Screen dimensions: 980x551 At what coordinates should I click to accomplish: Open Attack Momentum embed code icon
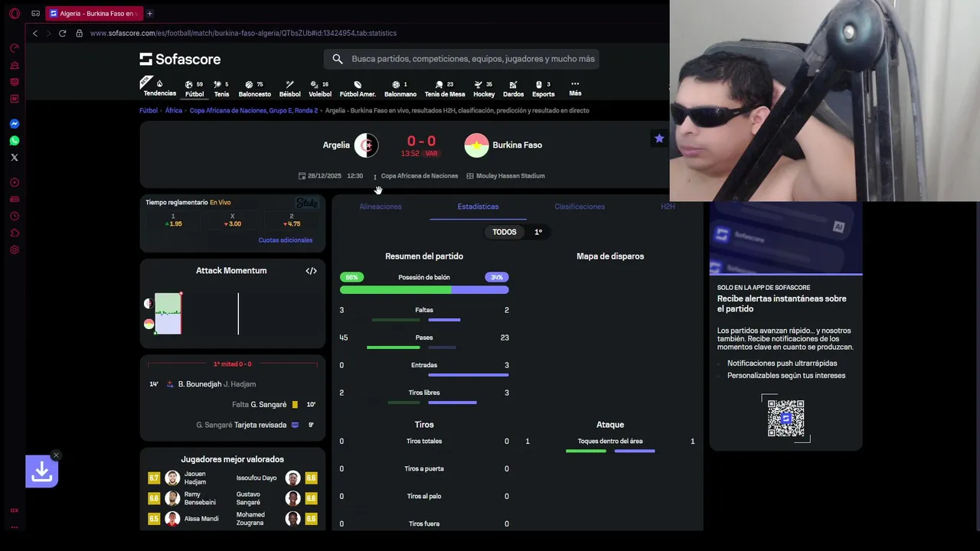[311, 271]
